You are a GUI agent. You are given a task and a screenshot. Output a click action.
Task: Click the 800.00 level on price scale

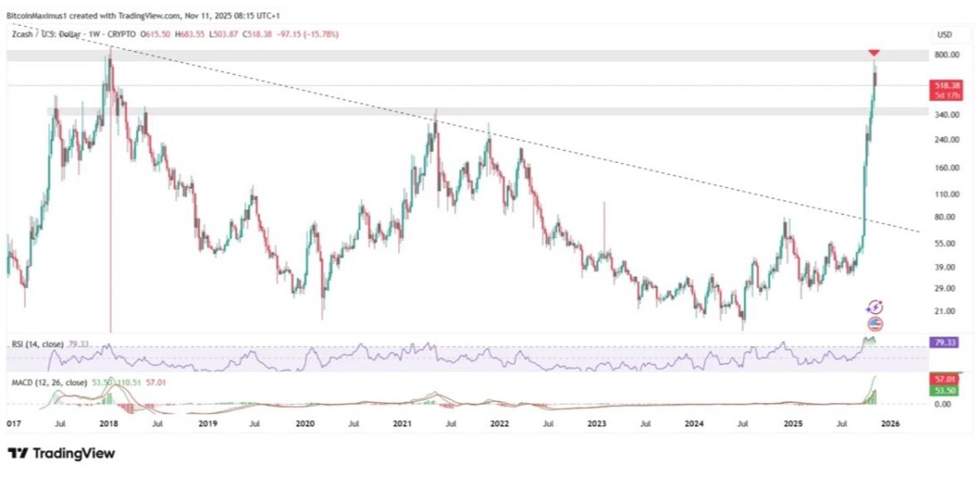point(946,55)
